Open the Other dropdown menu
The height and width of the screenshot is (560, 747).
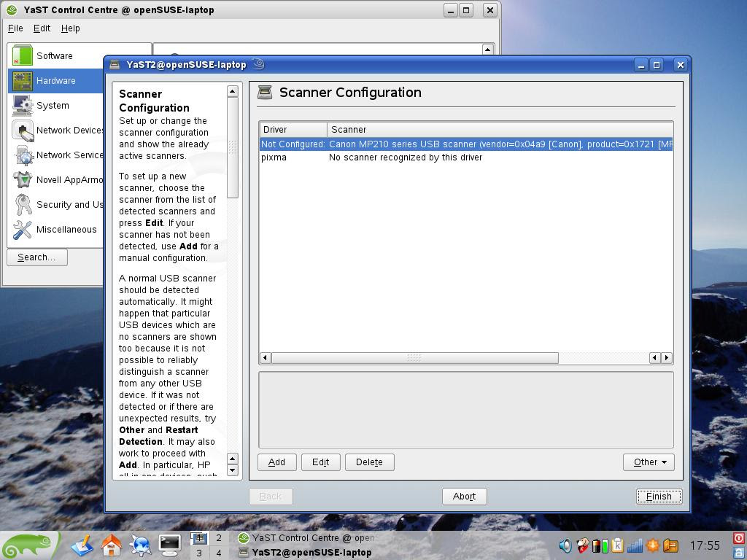pos(649,462)
